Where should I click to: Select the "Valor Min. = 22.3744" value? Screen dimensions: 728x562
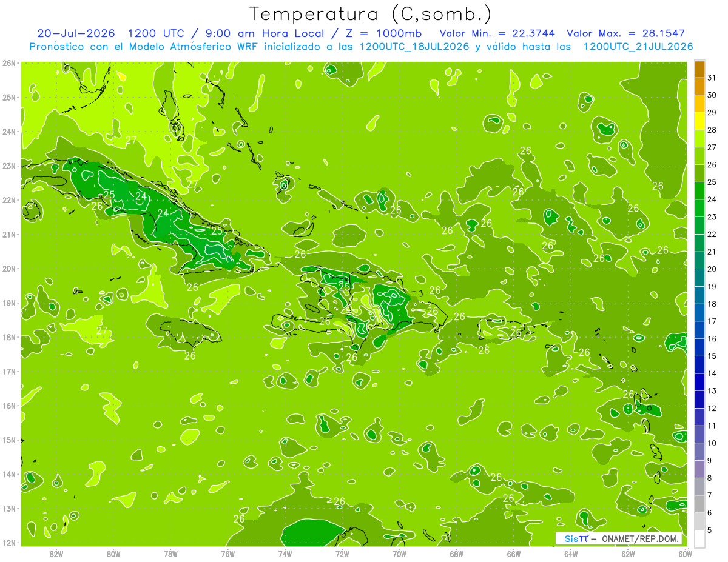pos(497,33)
